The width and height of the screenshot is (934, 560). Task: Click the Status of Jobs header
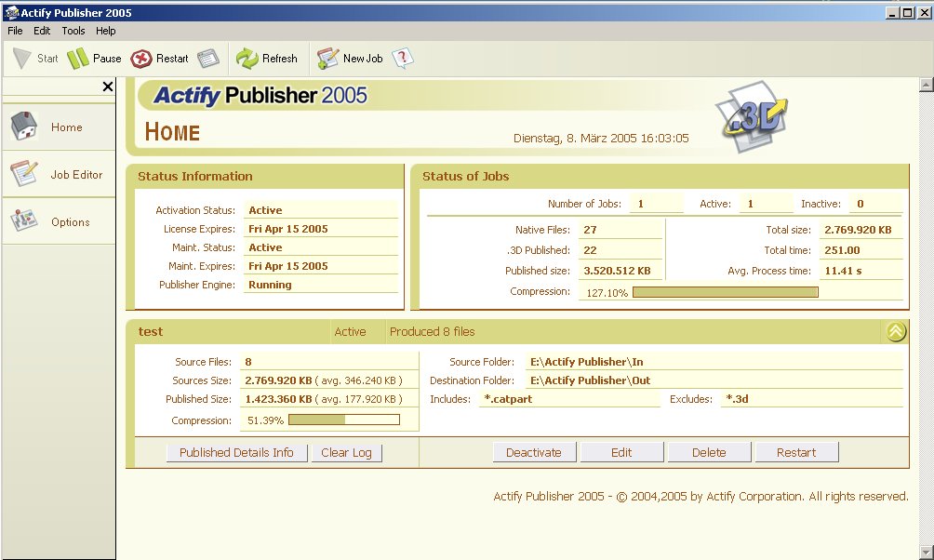click(465, 177)
